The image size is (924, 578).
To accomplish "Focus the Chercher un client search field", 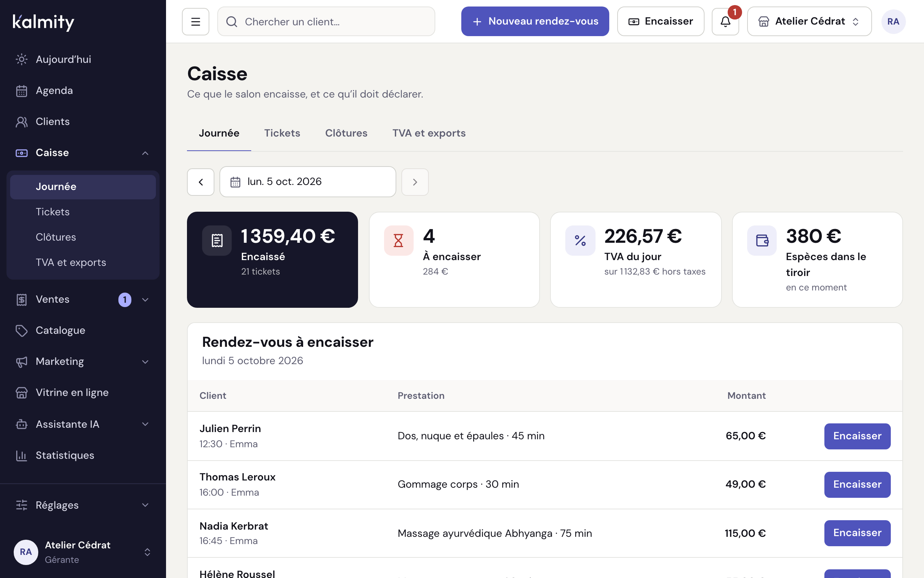I will pyautogui.click(x=326, y=21).
